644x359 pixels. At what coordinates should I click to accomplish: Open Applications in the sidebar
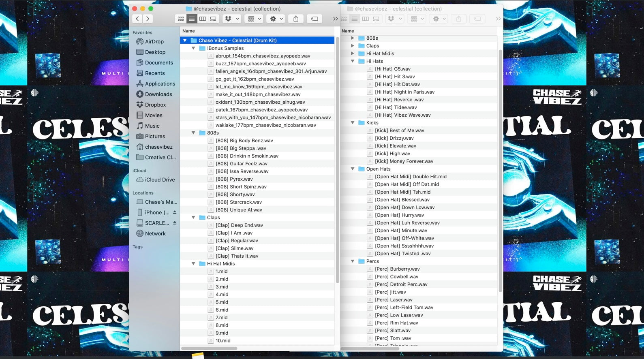pos(160,83)
